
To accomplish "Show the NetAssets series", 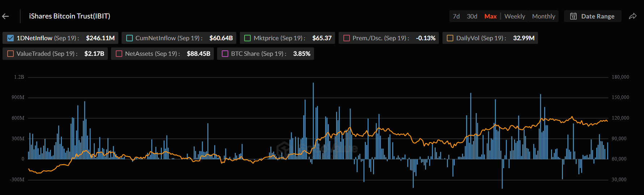I will tap(119, 54).
